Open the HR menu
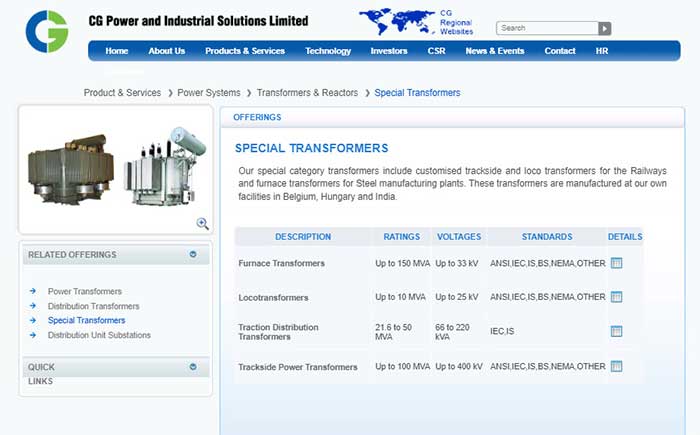Screen dimensions: 700x435 (602, 51)
